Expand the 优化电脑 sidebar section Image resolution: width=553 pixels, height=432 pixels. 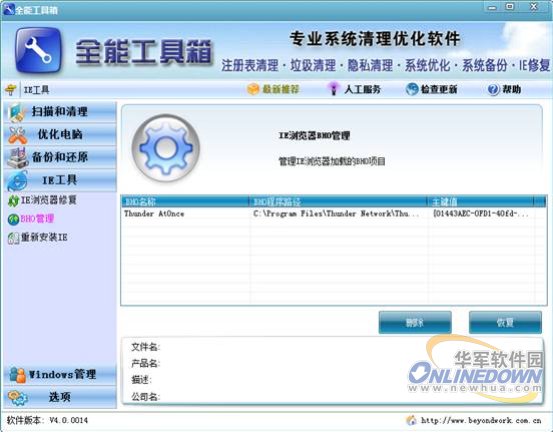click(60, 135)
